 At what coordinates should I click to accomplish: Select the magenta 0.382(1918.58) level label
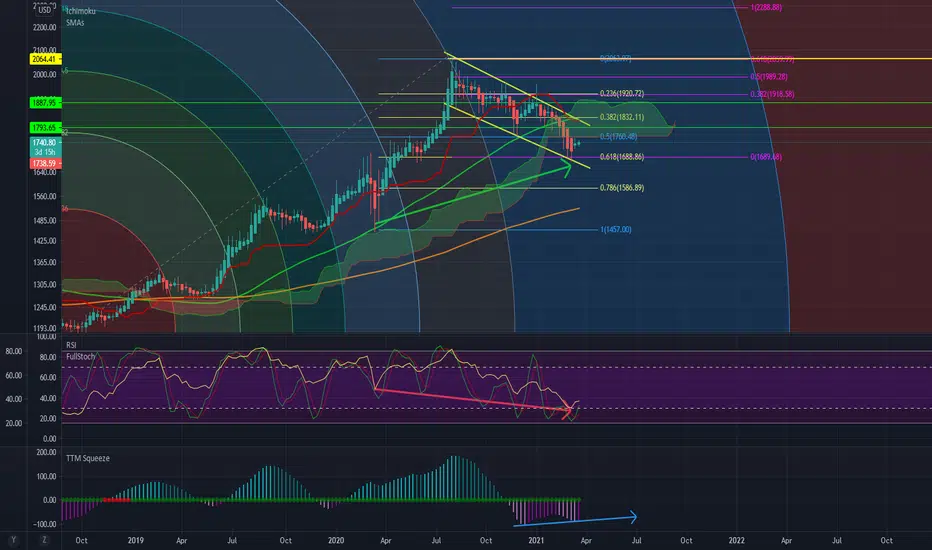(x=772, y=94)
